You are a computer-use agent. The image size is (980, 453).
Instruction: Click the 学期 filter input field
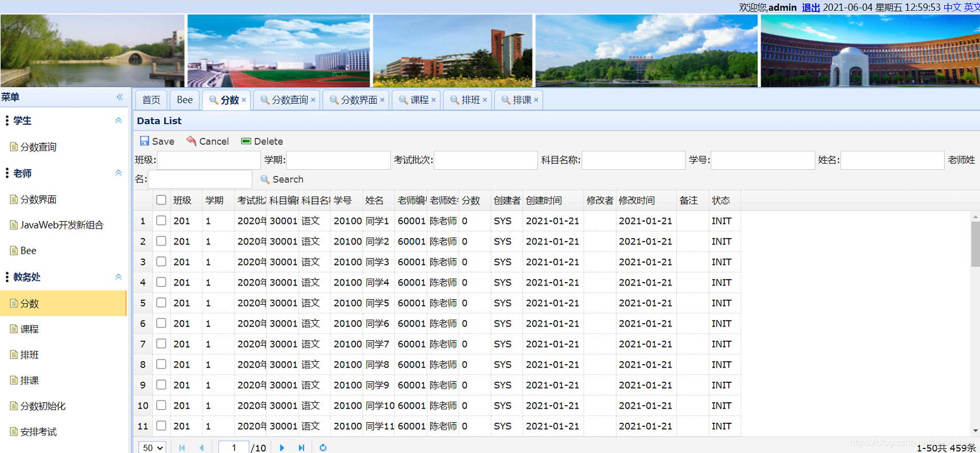pyautogui.click(x=338, y=160)
